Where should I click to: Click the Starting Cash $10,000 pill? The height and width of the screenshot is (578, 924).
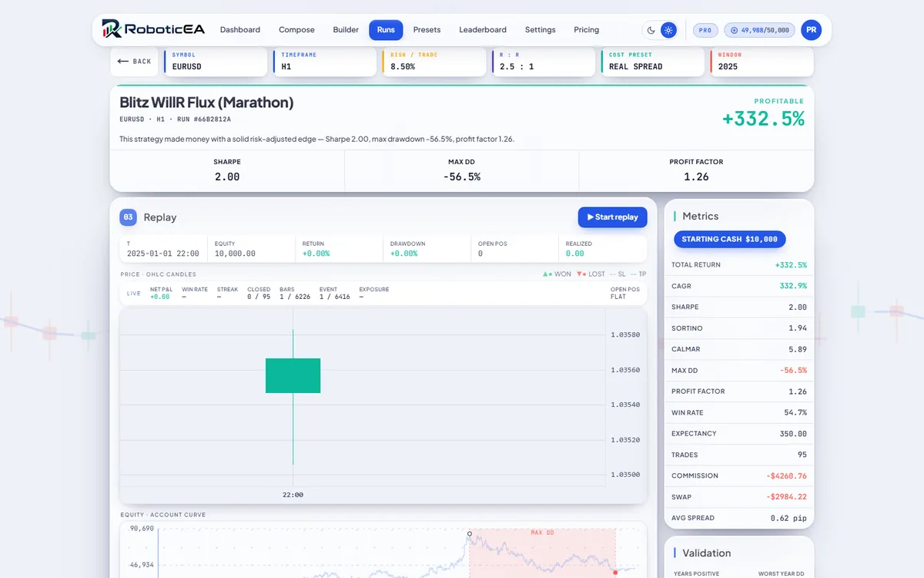[730, 240]
